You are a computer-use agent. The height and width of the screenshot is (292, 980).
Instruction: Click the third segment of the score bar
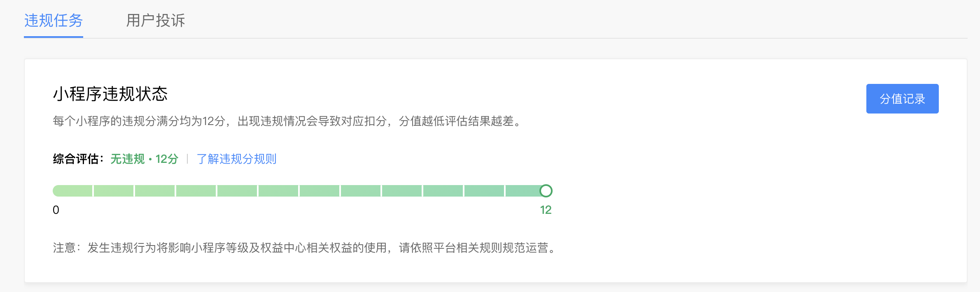point(155,191)
